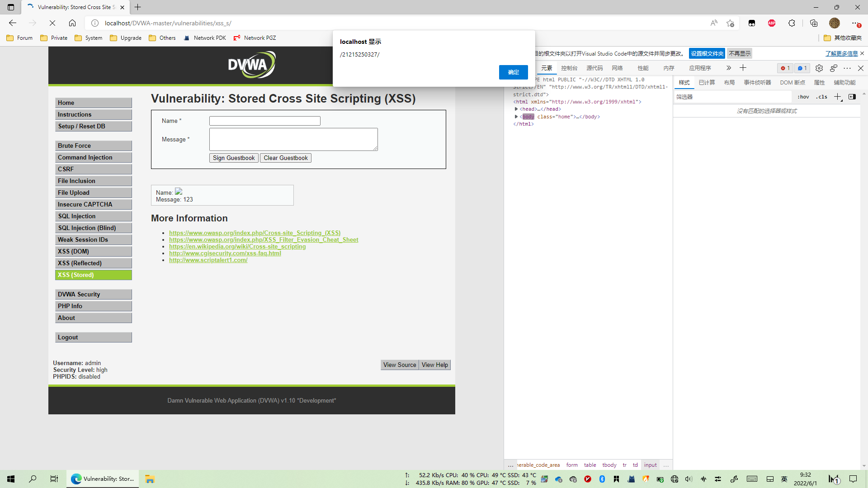The height and width of the screenshot is (488, 868).
Task: Click Clear Guestbook button
Action: click(286, 158)
